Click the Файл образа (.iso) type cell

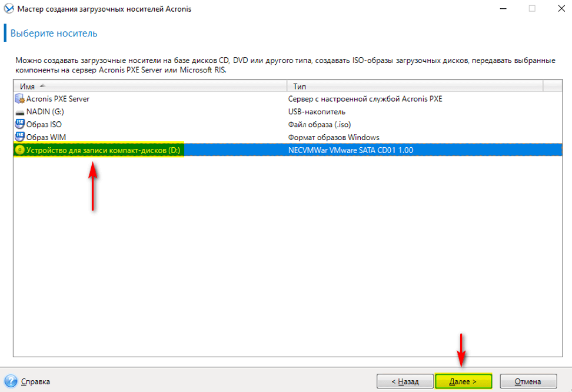tap(320, 124)
